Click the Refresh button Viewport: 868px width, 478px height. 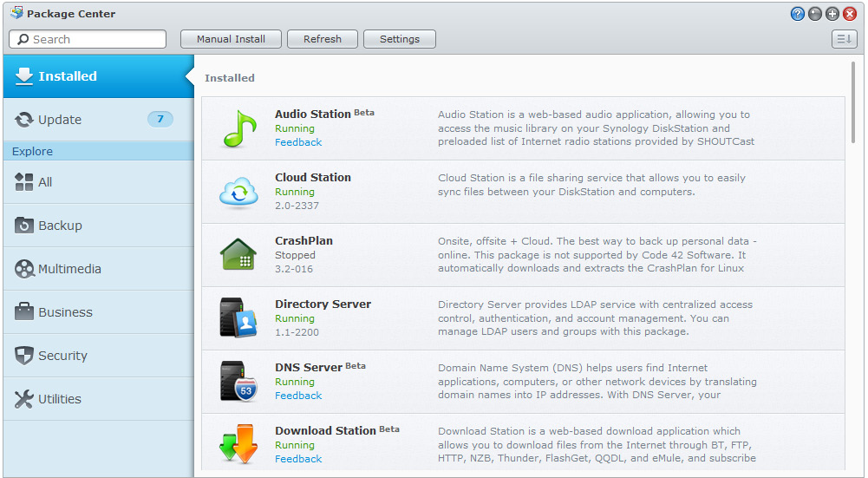click(x=323, y=39)
